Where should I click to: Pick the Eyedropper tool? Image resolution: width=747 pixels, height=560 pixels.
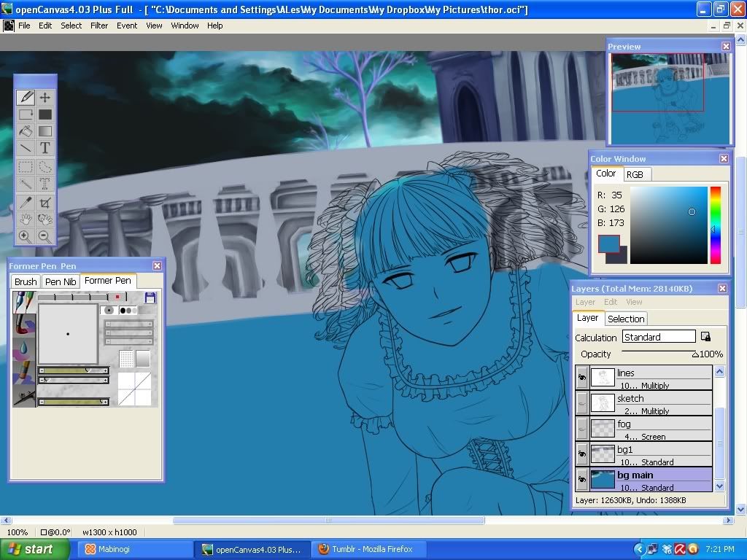25,202
